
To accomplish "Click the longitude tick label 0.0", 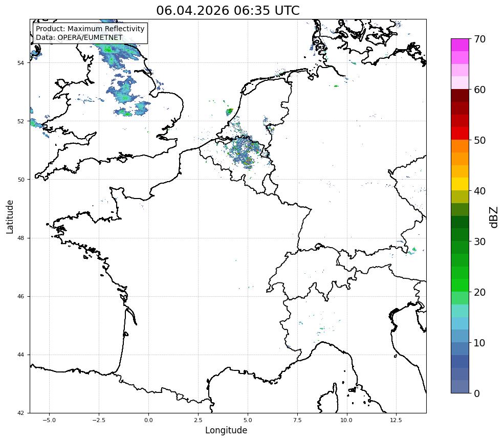I will pyautogui.click(x=148, y=420).
